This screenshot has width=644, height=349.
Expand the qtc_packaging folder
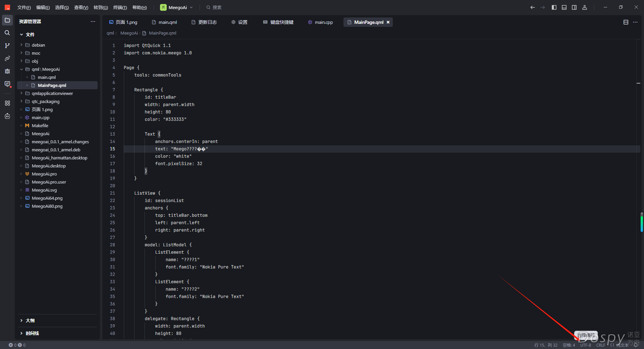[21, 101]
